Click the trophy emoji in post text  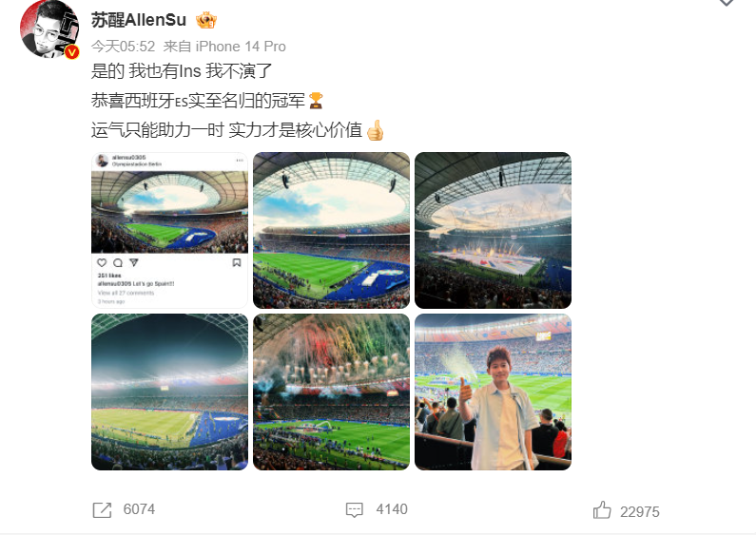[x=316, y=101]
